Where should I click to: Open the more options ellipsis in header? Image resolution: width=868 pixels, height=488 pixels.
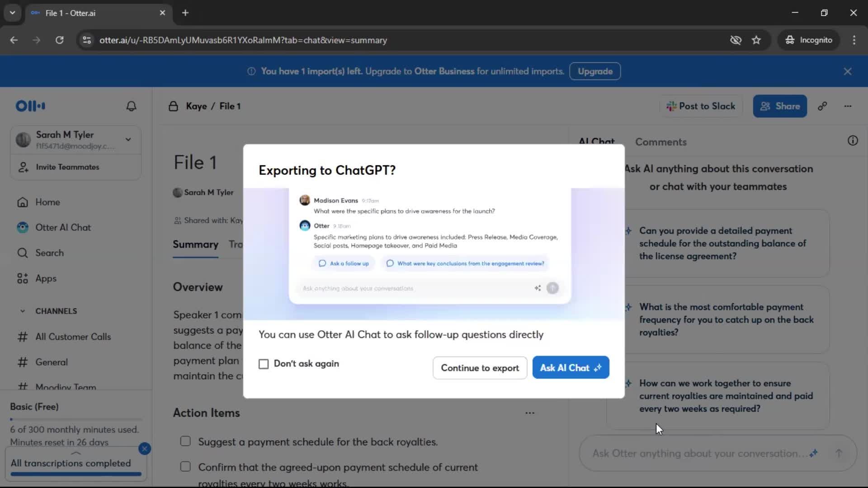pos(848,106)
